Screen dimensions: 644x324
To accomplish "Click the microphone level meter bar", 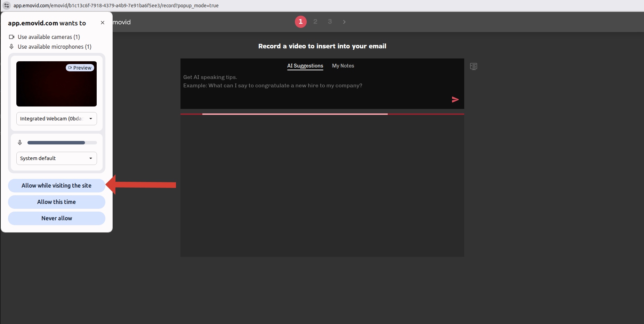I will pyautogui.click(x=62, y=143).
